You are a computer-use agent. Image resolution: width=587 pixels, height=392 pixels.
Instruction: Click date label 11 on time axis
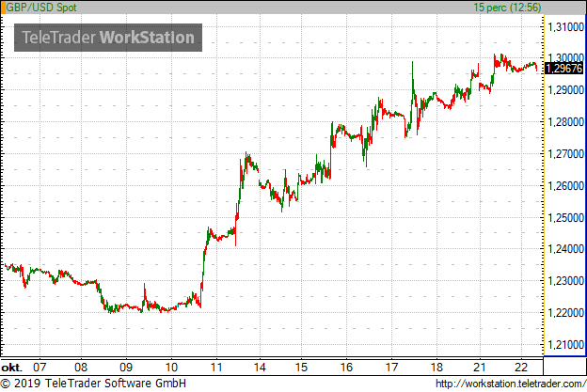pos(216,367)
